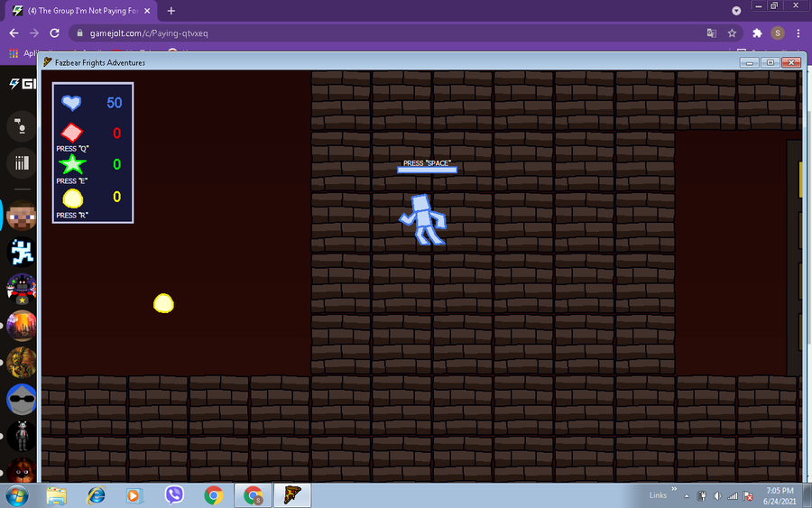The width and height of the screenshot is (812, 508).
Task: Click the PRESS "E" label
Action: click(x=72, y=181)
